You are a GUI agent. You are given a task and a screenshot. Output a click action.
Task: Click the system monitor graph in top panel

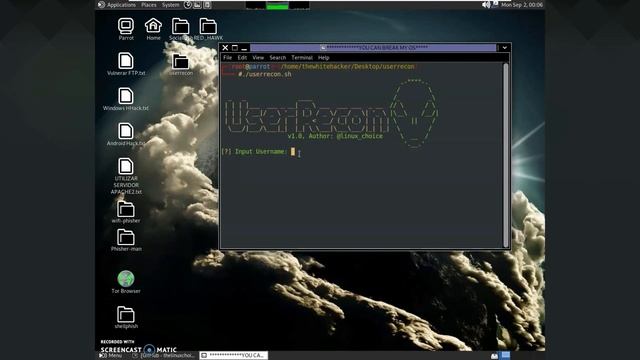tap(278, 5)
